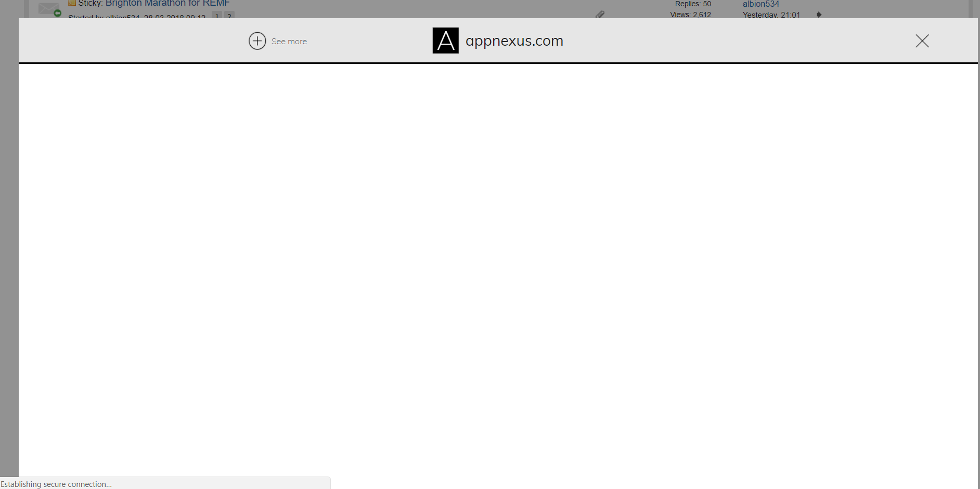Click the thread status envelope icon
Screen dimensions: 980x489
tap(49, 8)
